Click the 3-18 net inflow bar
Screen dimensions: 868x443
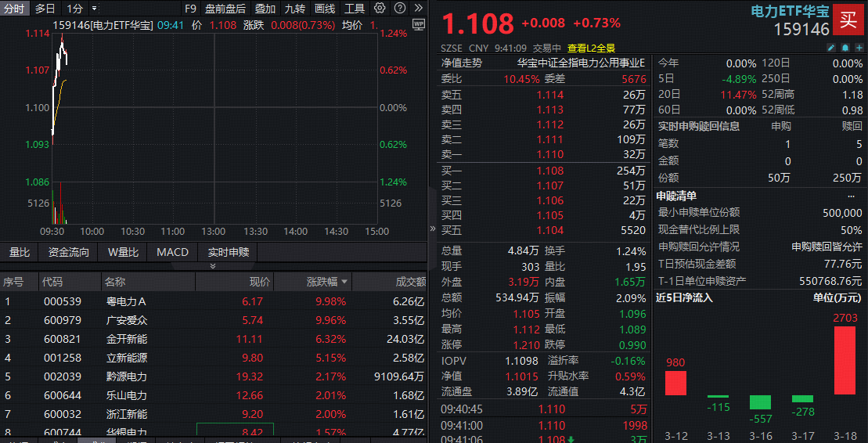(x=845, y=360)
